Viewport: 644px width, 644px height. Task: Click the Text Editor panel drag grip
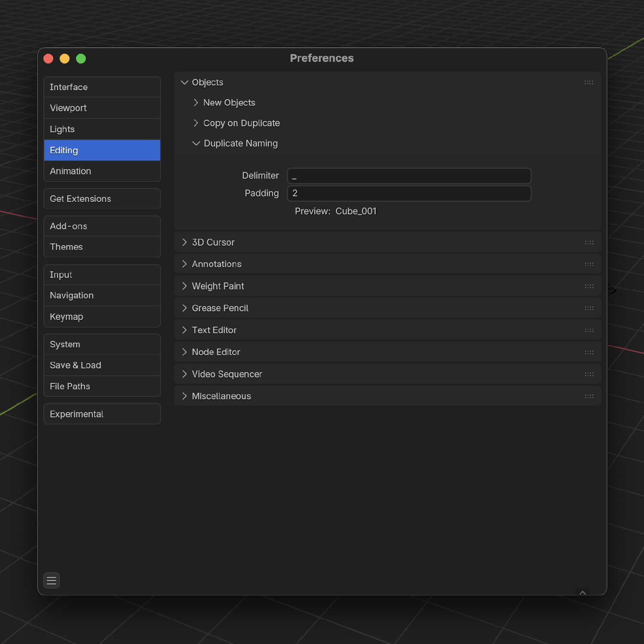pos(589,330)
